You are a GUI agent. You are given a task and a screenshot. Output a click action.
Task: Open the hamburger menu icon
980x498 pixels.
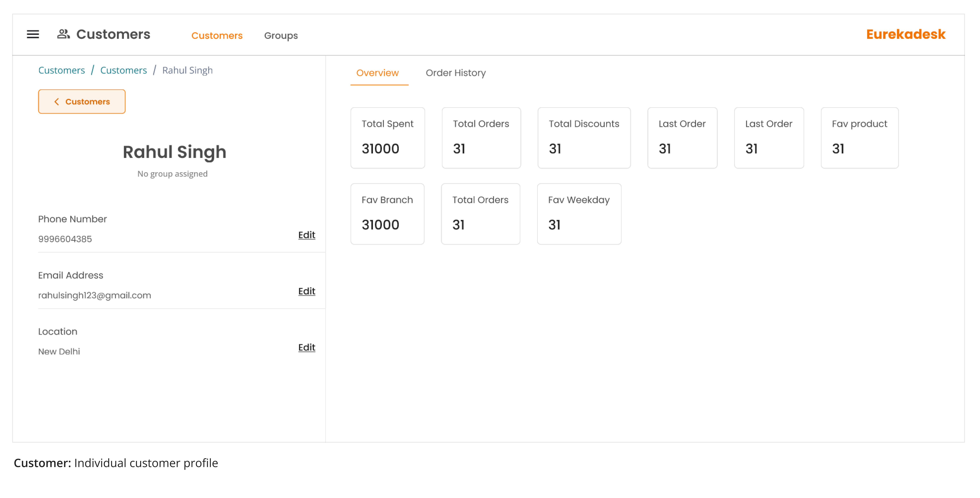tap(33, 35)
